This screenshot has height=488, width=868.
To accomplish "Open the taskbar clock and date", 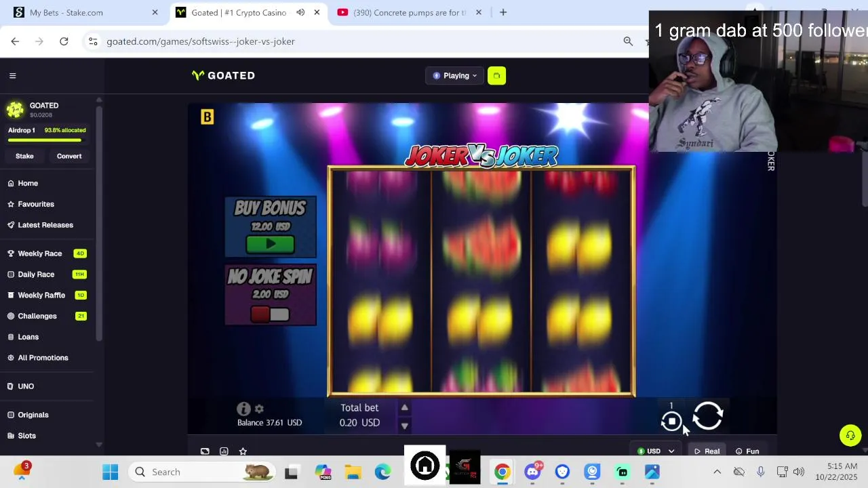I will (x=842, y=472).
